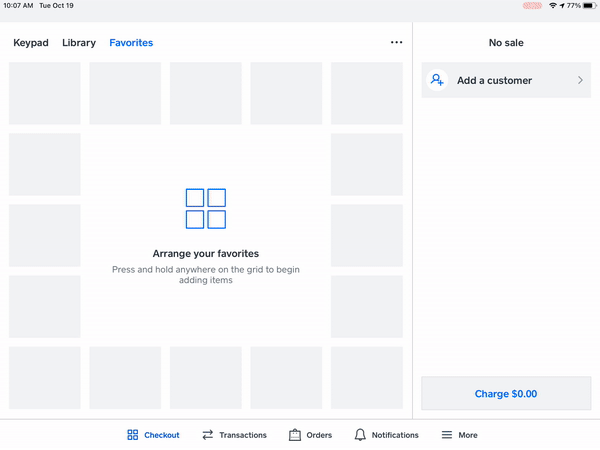
Task: Check the battery indicator in status bar
Action: (x=585, y=6)
